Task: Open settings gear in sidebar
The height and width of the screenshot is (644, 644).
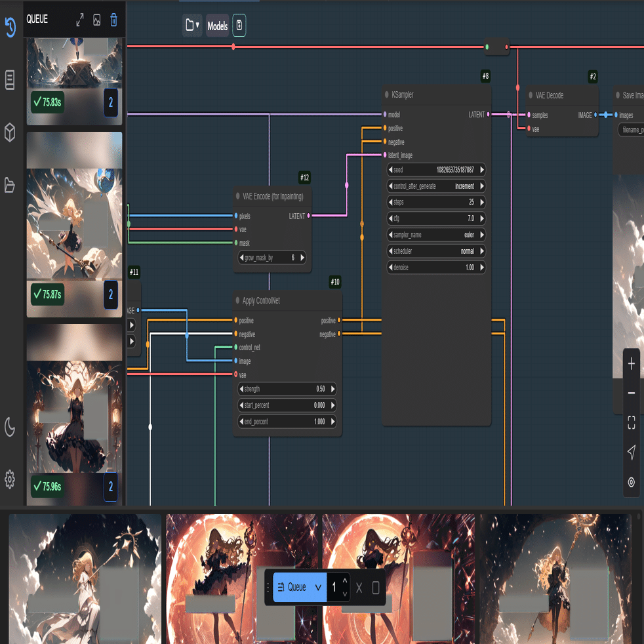Action: (10, 479)
